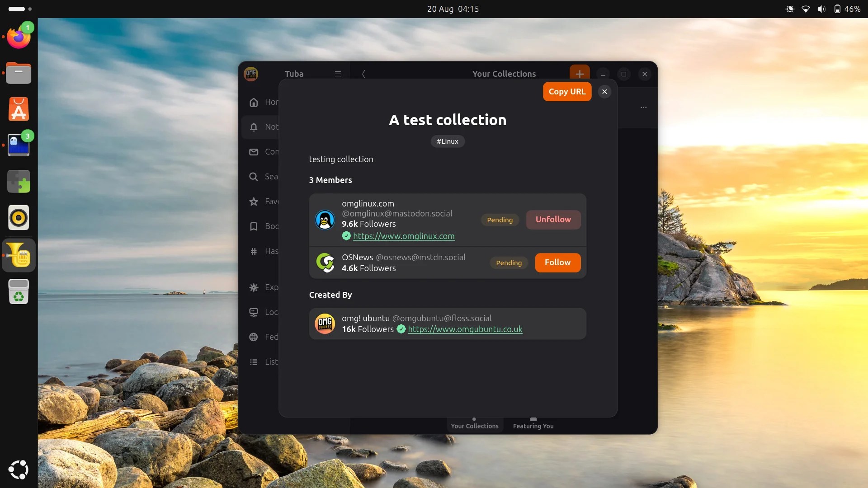Screen dimensions: 868x488
Task: Add a new collection with plus button
Action: (580, 74)
